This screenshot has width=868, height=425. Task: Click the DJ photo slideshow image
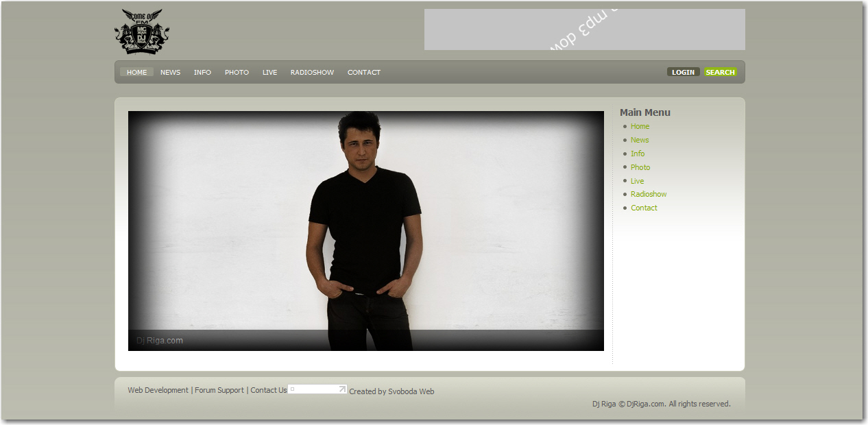coord(366,231)
